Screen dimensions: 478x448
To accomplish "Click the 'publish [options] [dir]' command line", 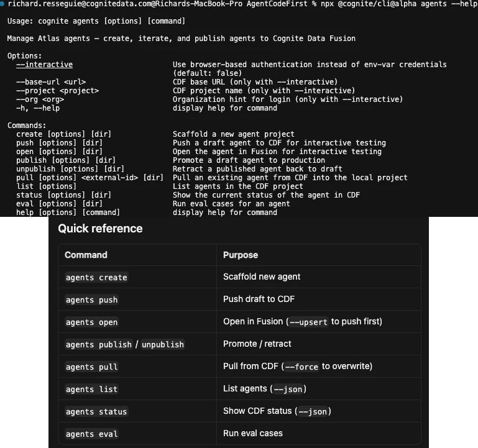I will click(x=66, y=160).
